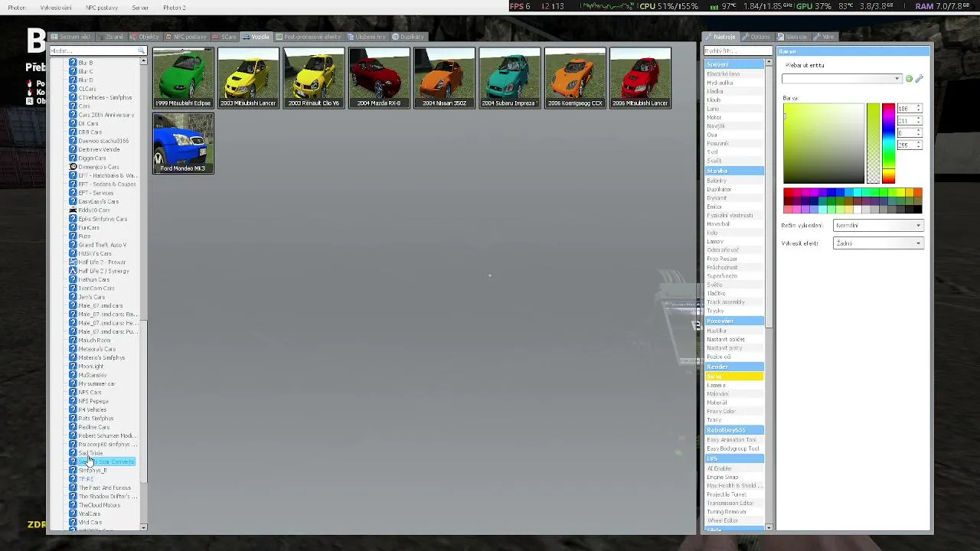Click the question-mark icon beside NFS Cars

pos(73,393)
